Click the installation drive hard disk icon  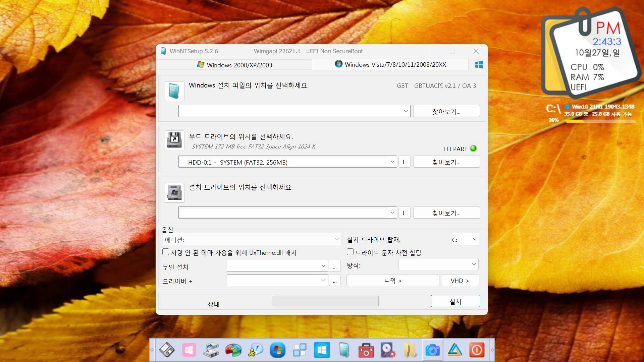[x=174, y=193]
